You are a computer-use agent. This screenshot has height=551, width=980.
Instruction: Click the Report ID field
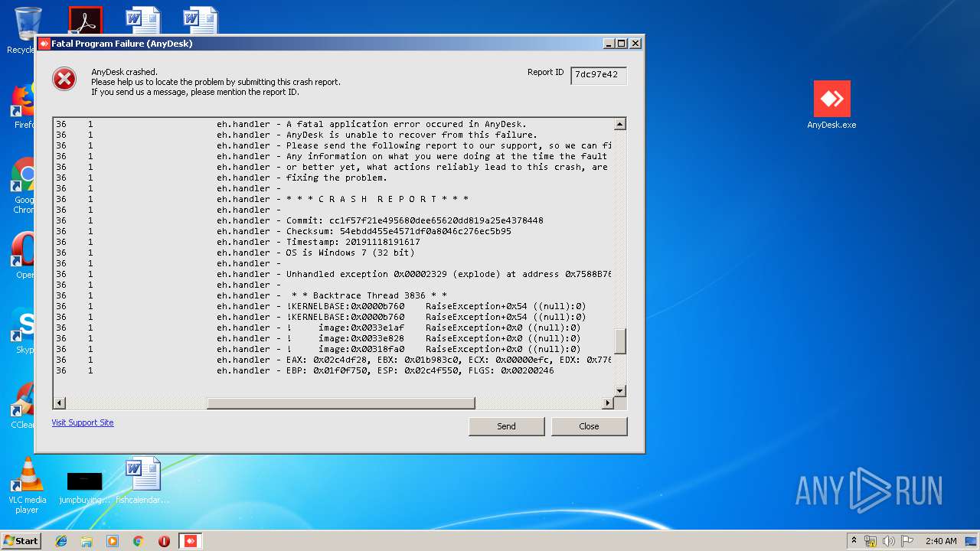pyautogui.click(x=599, y=75)
